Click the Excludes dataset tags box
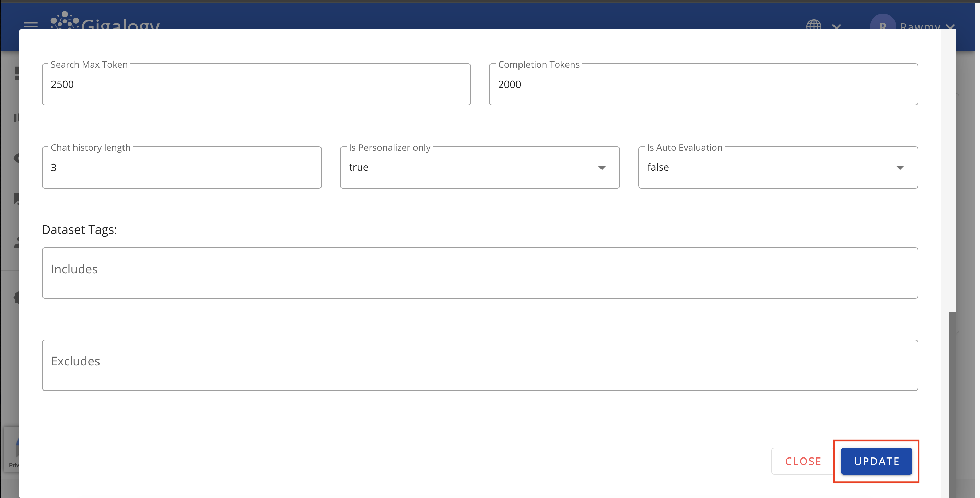This screenshot has width=980, height=498. click(x=479, y=365)
